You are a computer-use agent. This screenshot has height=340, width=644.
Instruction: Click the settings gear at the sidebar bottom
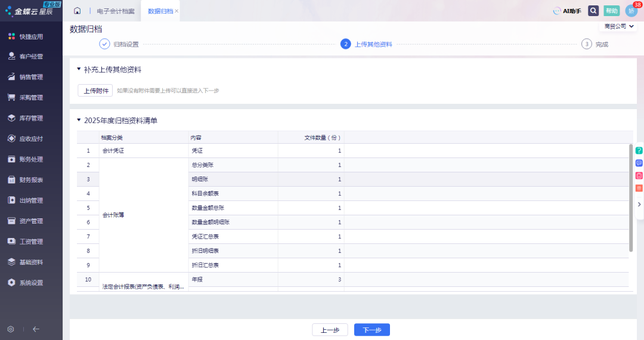11,329
